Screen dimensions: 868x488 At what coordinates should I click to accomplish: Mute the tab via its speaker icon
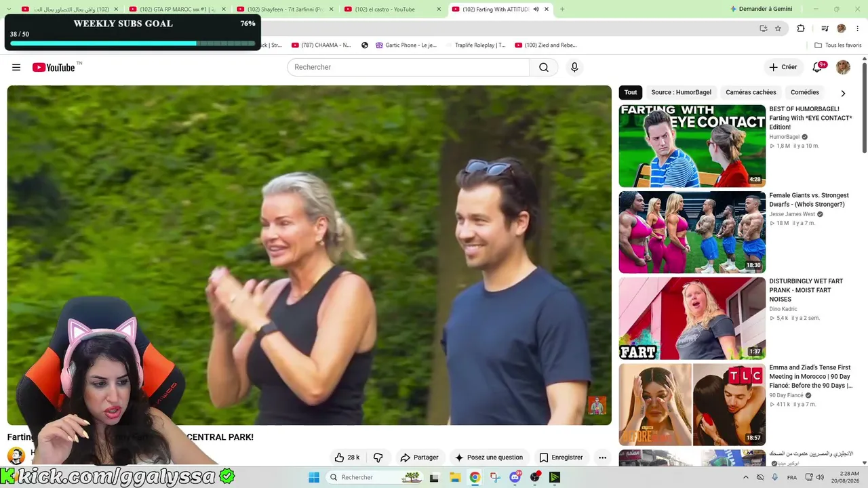(536, 9)
